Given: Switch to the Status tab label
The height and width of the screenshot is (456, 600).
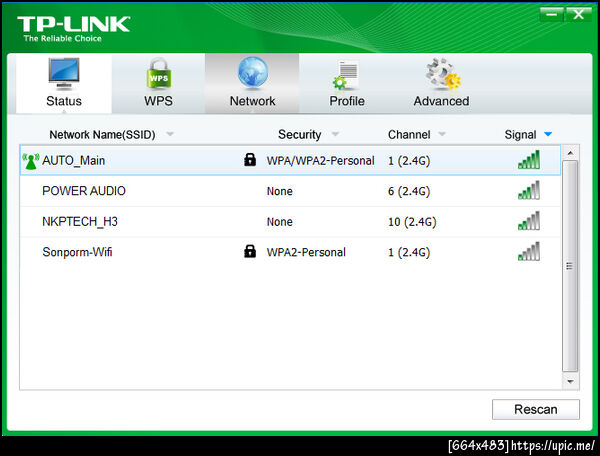Looking at the screenshot, I should point(64,101).
